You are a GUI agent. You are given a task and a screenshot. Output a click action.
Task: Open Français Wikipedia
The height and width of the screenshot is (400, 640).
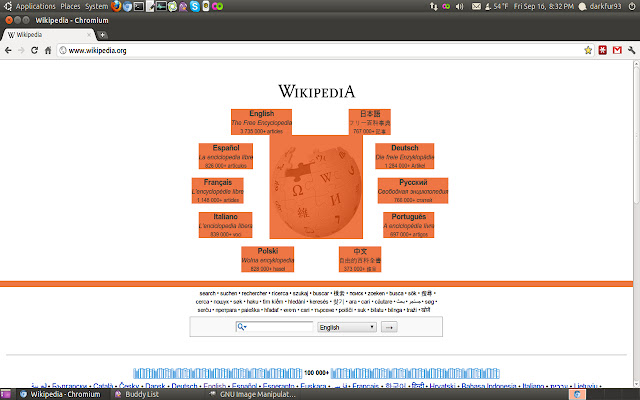[218, 191]
